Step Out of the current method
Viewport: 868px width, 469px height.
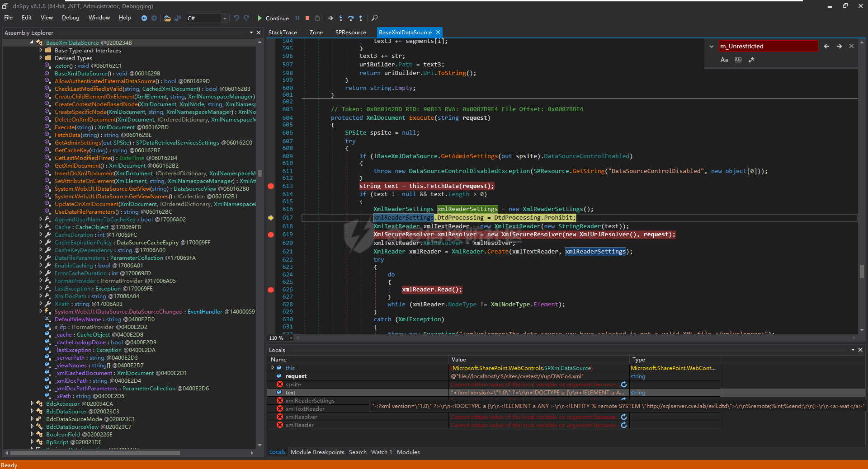coord(361,18)
